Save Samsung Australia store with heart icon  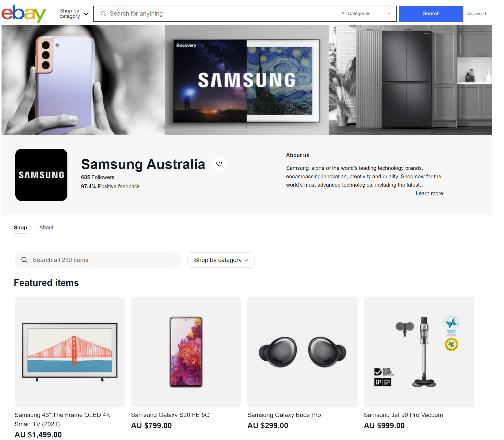[x=219, y=164]
